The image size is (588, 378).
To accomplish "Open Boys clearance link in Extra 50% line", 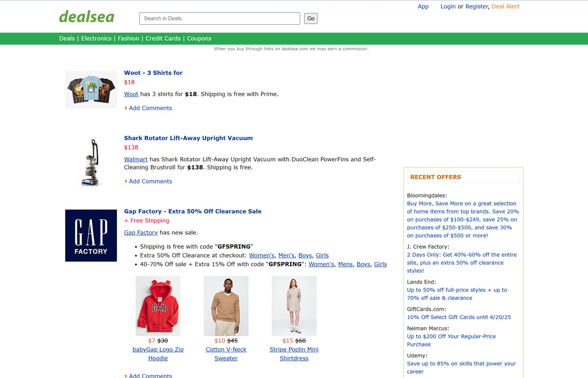I will click(305, 255).
